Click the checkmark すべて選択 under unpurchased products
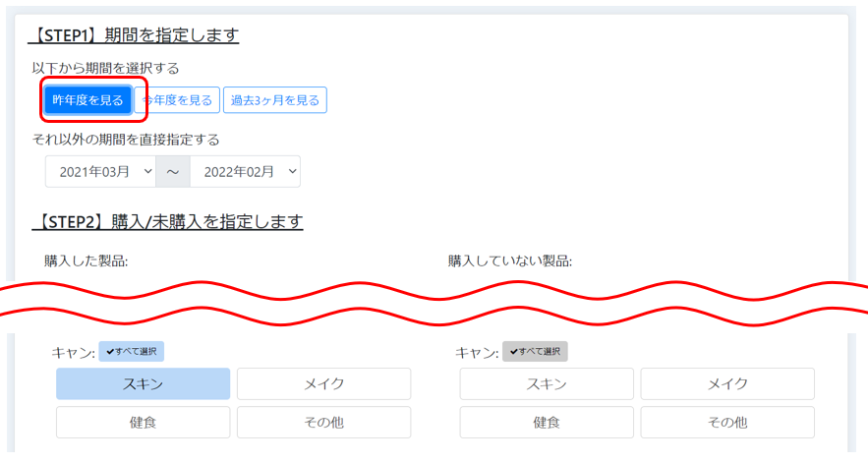 (x=535, y=352)
